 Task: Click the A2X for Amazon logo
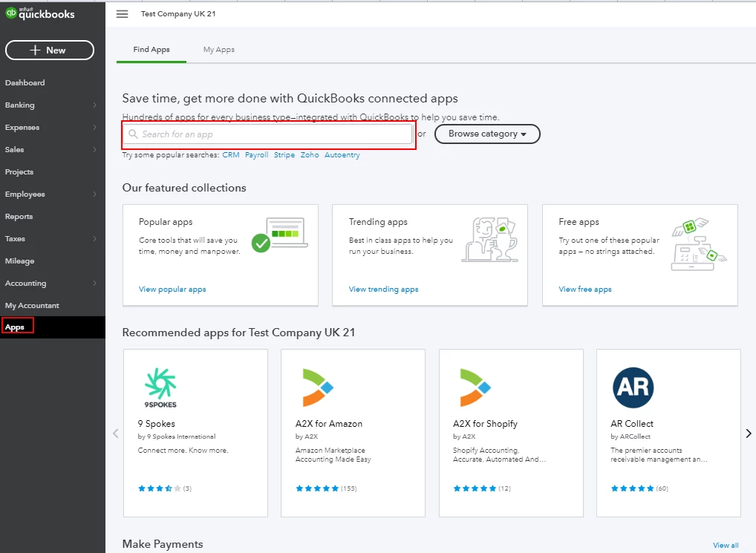point(318,387)
